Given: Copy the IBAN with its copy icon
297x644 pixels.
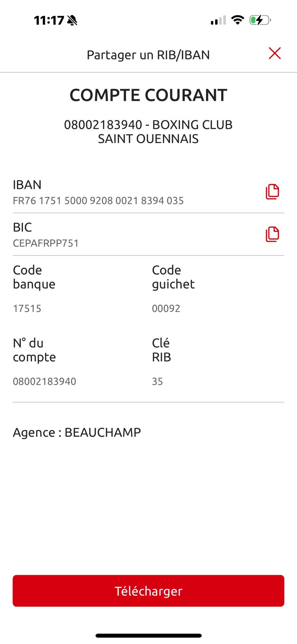Looking at the screenshot, I should tap(272, 192).
